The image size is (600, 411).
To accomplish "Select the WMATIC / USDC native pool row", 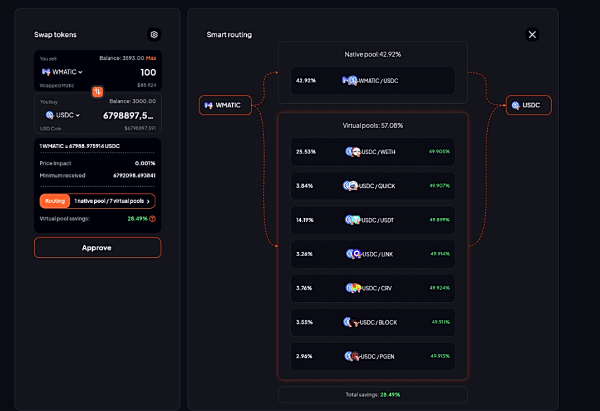I will (x=373, y=80).
